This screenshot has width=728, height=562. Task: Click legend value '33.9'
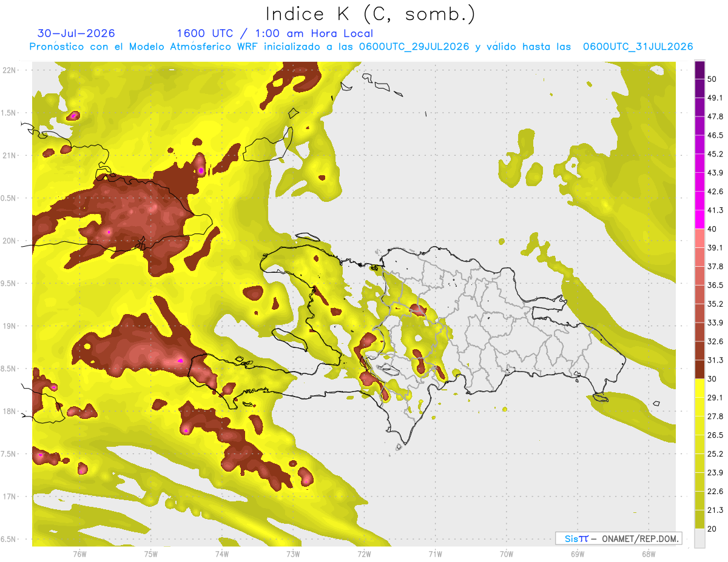click(715, 323)
